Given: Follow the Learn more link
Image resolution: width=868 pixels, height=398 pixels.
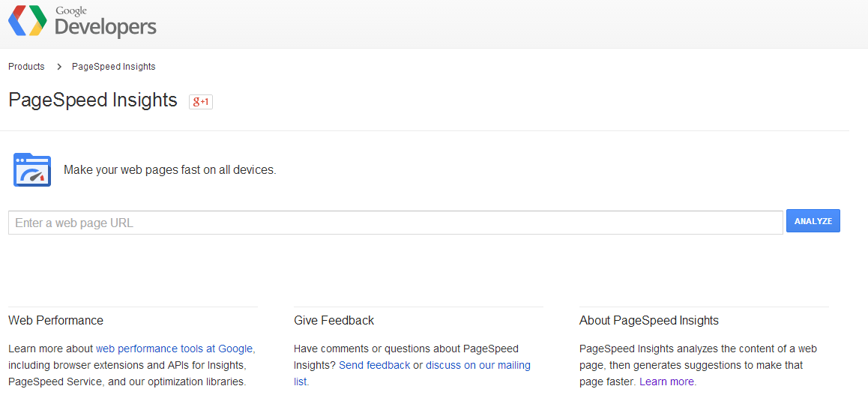Looking at the screenshot, I should point(668,382).
